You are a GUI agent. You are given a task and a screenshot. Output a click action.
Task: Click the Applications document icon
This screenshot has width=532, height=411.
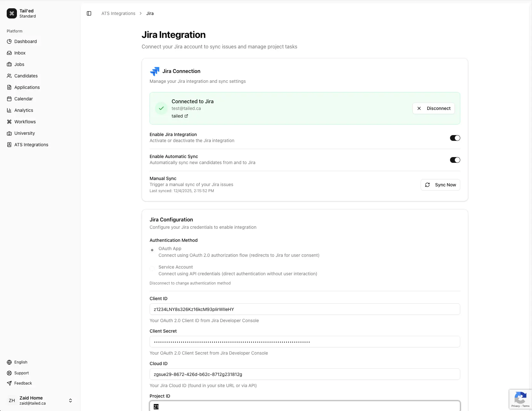[9, 87]
